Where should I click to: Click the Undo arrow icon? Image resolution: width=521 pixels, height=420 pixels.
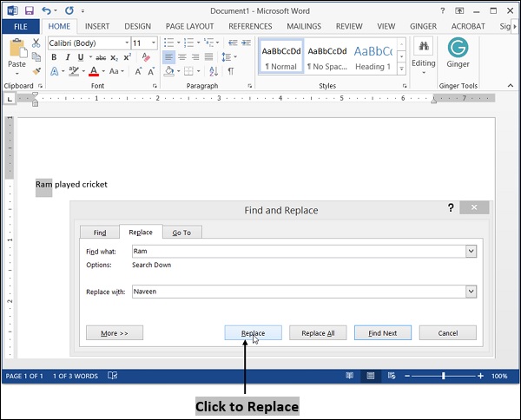[46, 10]
